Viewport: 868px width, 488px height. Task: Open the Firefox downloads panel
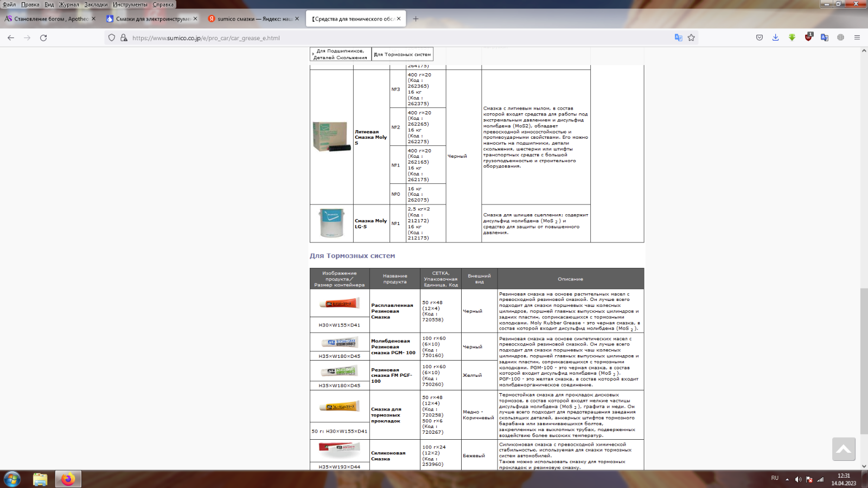(x=776, y=38)
